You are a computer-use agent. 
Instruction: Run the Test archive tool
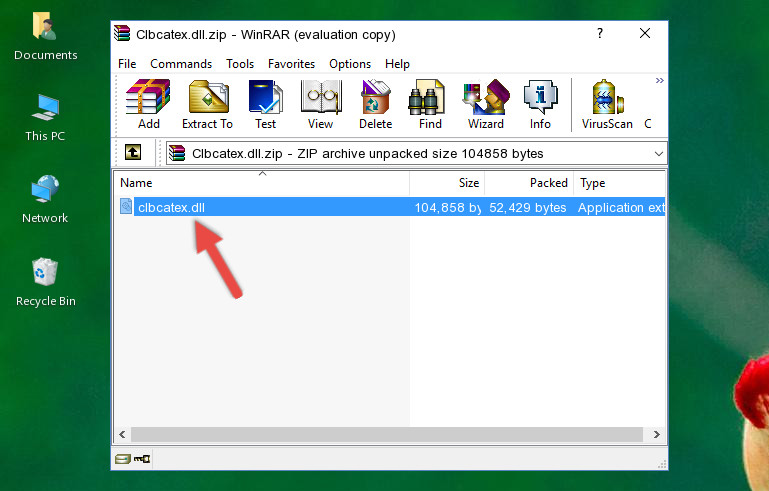pos(265,104)
